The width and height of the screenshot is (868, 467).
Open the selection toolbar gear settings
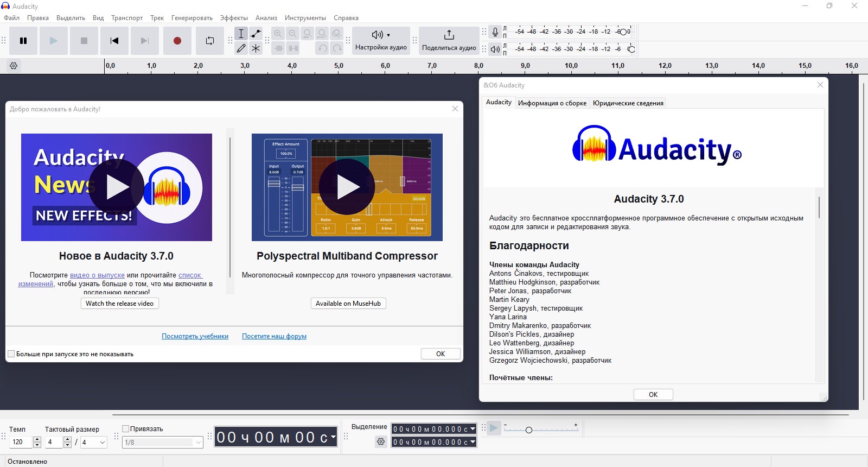click(381, 441)
